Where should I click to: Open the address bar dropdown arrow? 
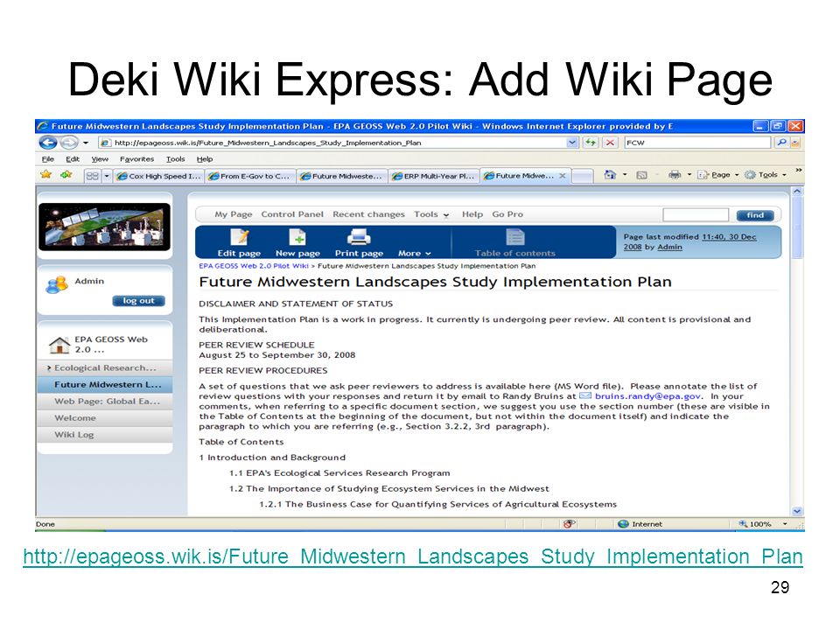click(572, 143)
